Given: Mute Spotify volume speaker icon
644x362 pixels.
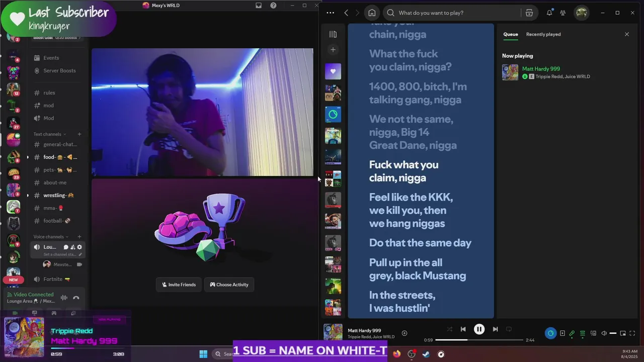Looking at the screenshot, I should tap(604, 333).
